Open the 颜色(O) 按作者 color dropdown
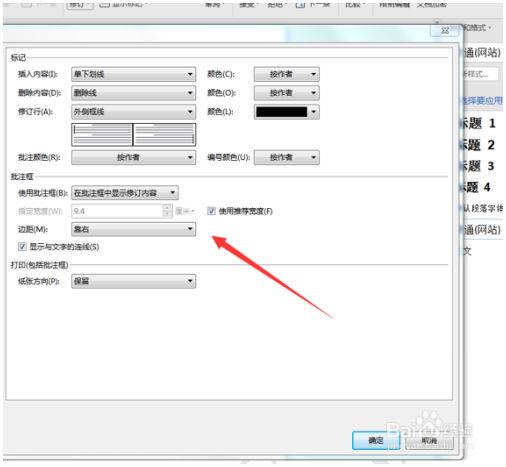The width and height of the screenshot is (506, 467). point(287,93)
